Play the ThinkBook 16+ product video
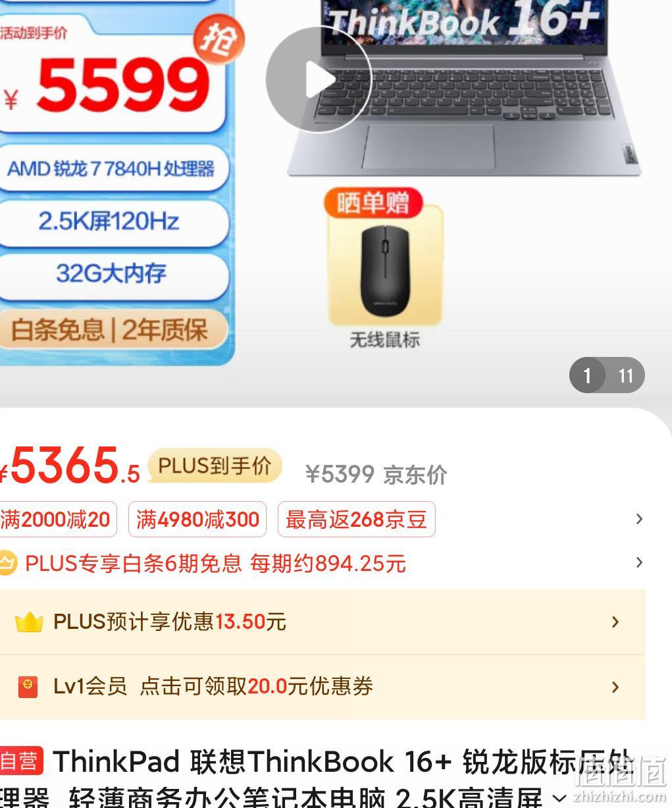 (x=319, y=80)
